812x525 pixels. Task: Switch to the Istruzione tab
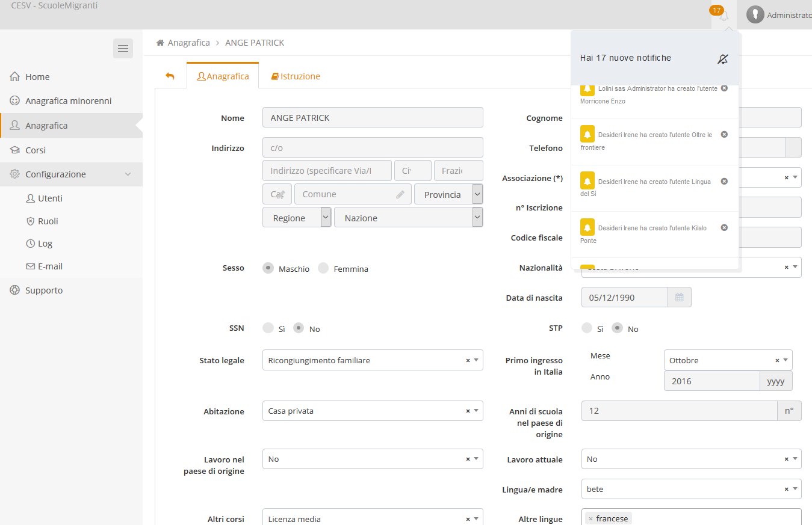296,76
